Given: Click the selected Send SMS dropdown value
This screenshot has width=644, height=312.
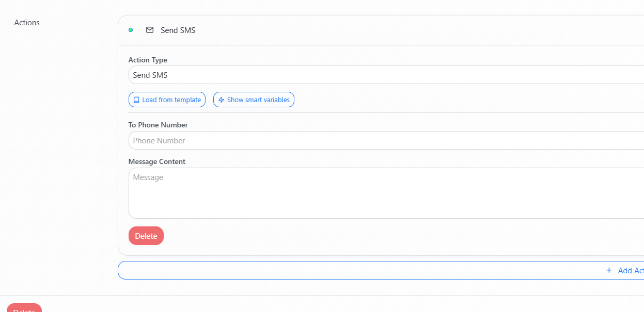Looking at the screenshot, I should click(150, 75).
